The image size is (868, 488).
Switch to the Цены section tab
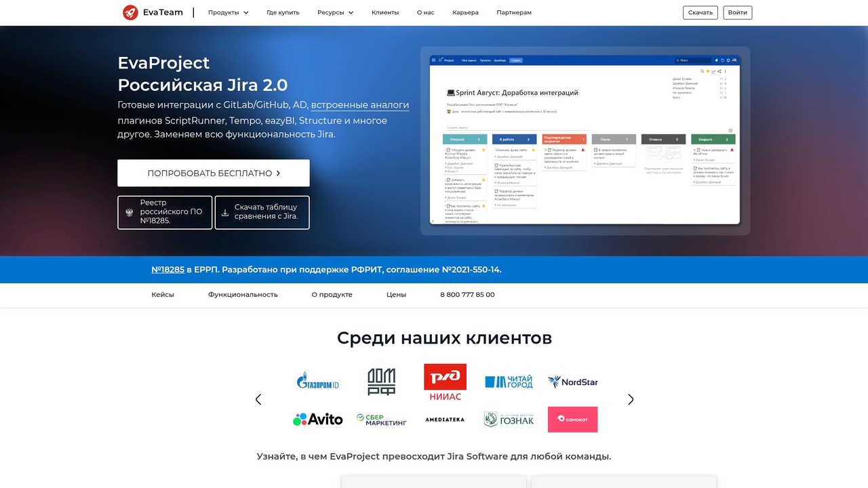click(x=396, y=294)
